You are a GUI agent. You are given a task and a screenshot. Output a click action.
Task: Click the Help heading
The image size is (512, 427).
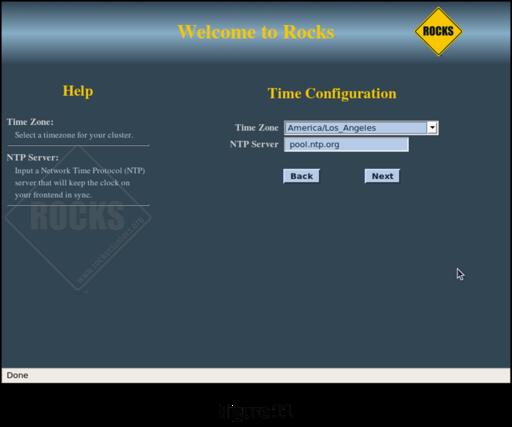pos(78,91)
